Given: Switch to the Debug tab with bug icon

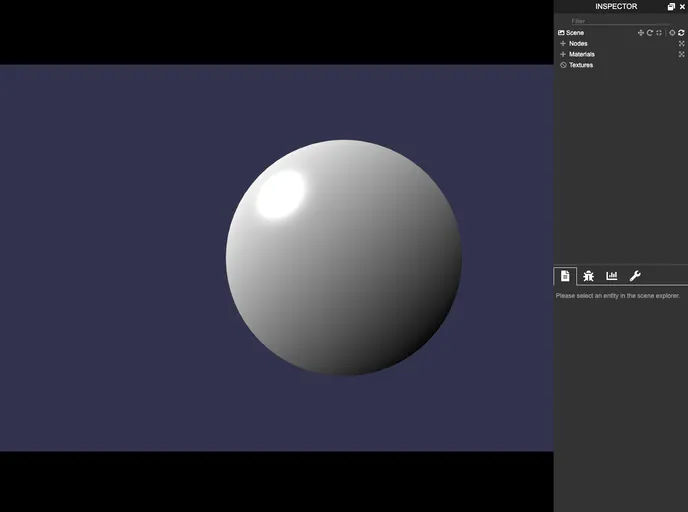Looking at the screenshot, I should point(588,276).
